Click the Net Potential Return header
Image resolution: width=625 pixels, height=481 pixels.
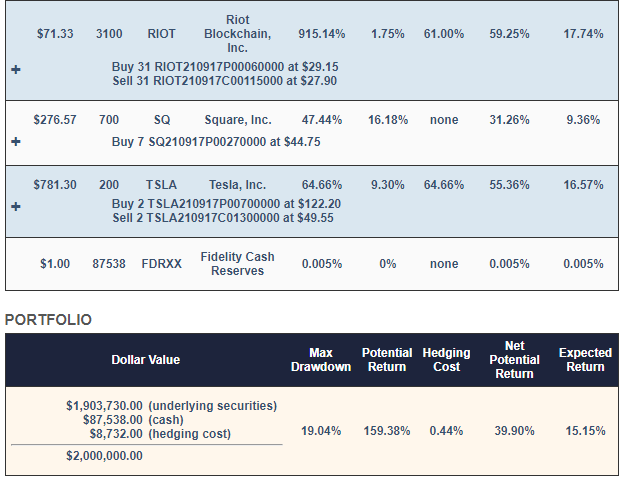click(x=514, y=360)
